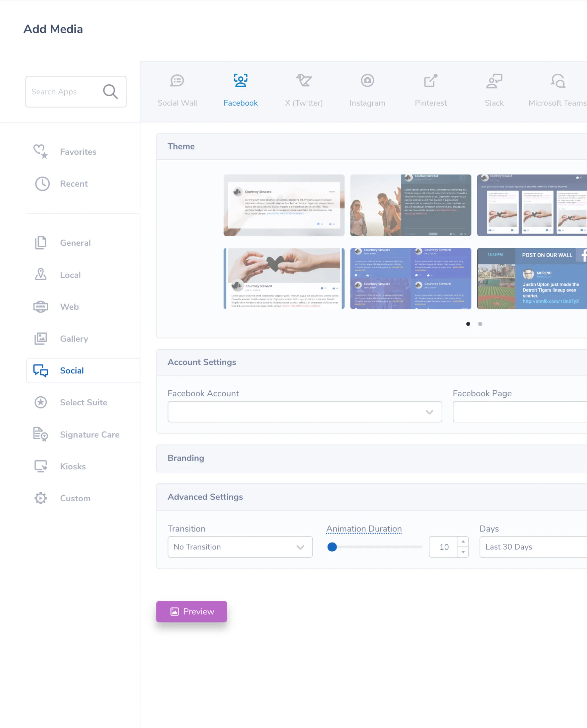This screenshot has width=587, height=728.
Task: Open the Pinterest app icon
Action: coord(431,80)
